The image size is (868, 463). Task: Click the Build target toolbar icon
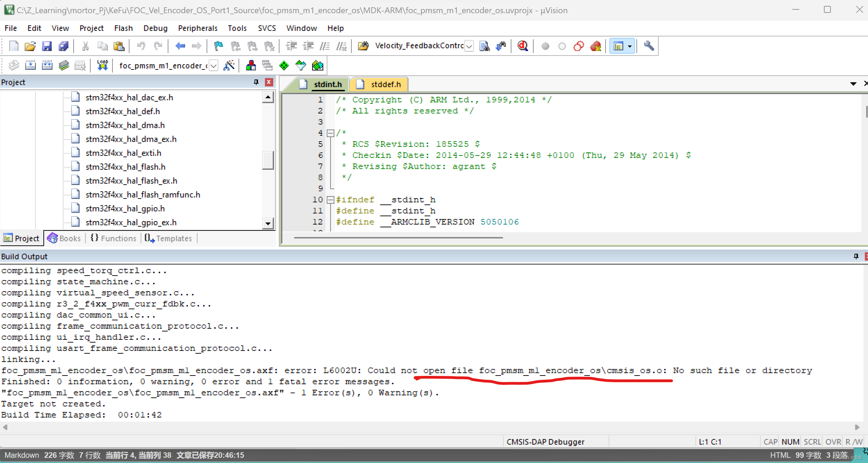(30, 65)
